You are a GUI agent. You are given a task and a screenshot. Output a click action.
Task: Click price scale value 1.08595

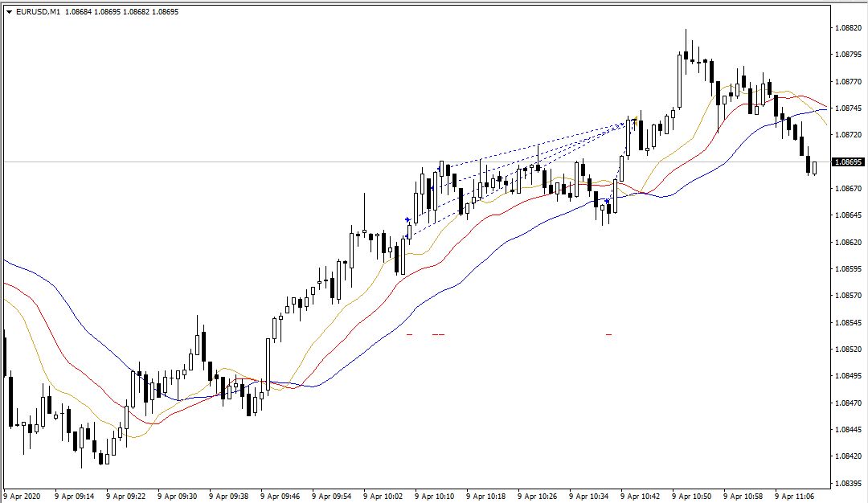[x=848, y=269]
